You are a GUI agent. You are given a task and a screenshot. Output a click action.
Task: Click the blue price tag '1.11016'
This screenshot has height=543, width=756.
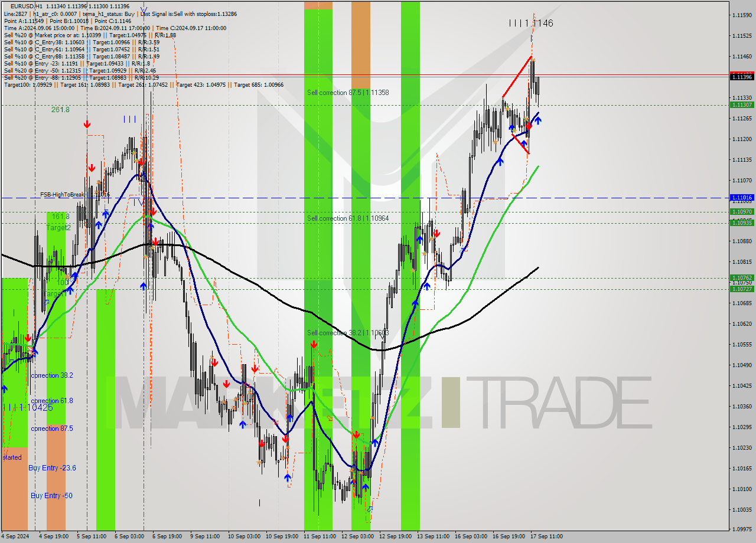click(x=742, y=198)
